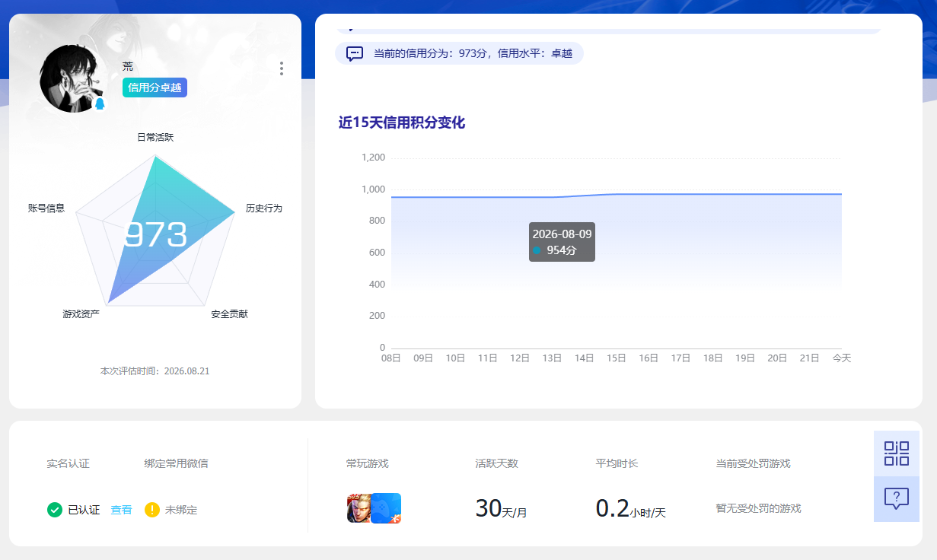The height and width of the screenshot is (560, 937).
Task: Click the yellow 未绑定 warning icon
Action: (x=152, y=510)
